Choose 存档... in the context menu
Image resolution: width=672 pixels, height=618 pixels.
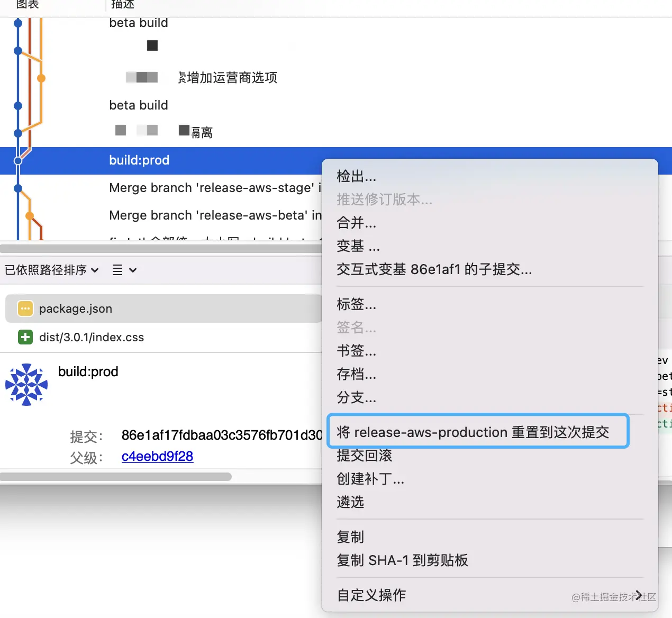click(357, 374)
